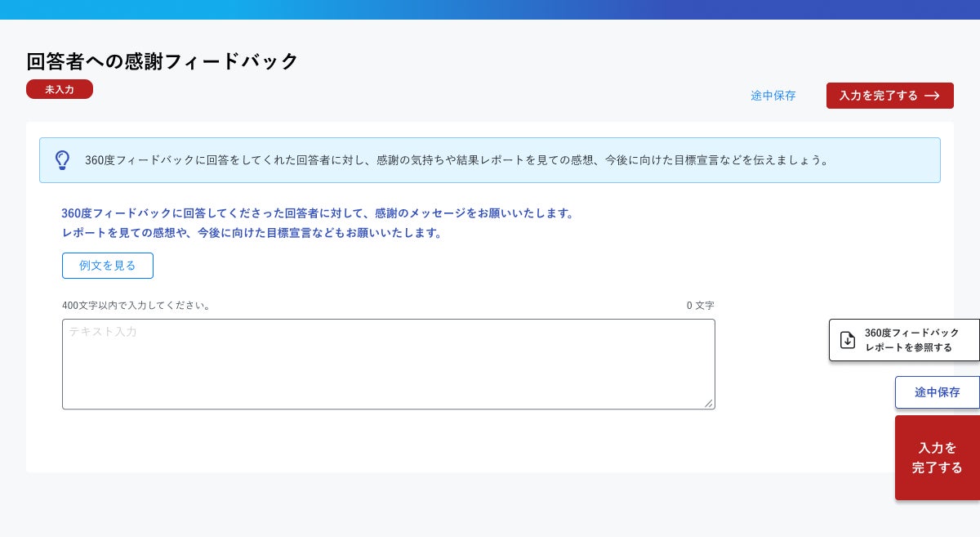Open example text with 例文を見る button

[x=108, y=266]
